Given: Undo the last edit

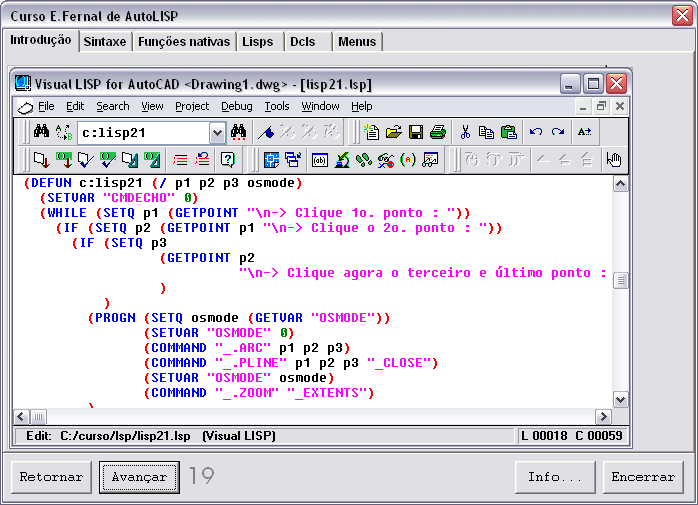Looking at the screenshot, I should point(536,132).
